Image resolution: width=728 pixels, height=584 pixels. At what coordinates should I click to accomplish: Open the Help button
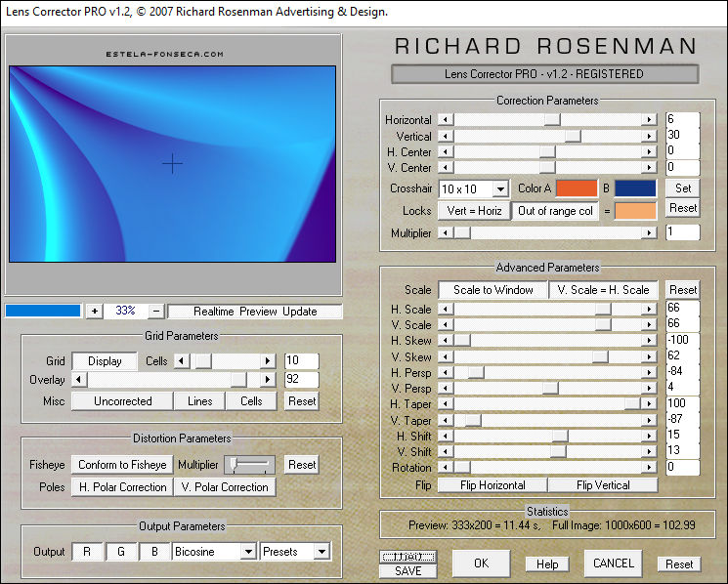547,564
